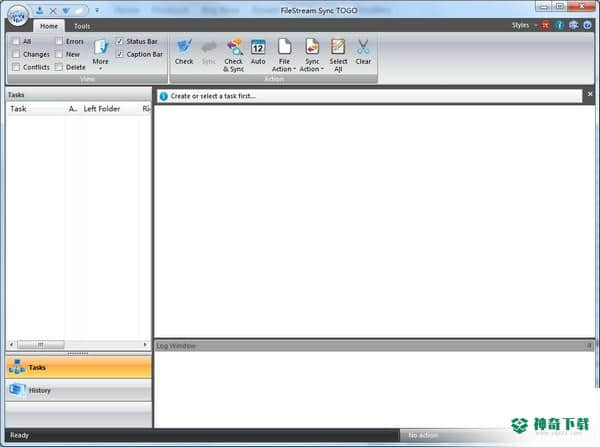Close the caption bar with X
The width and height of the screenshot is (600, 447).
pos(590,94)
